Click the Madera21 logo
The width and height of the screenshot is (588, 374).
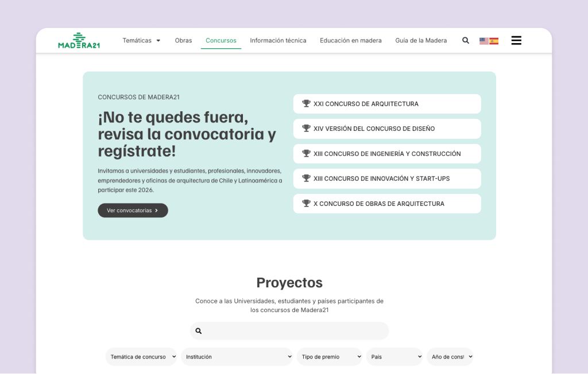coord(79,41)
